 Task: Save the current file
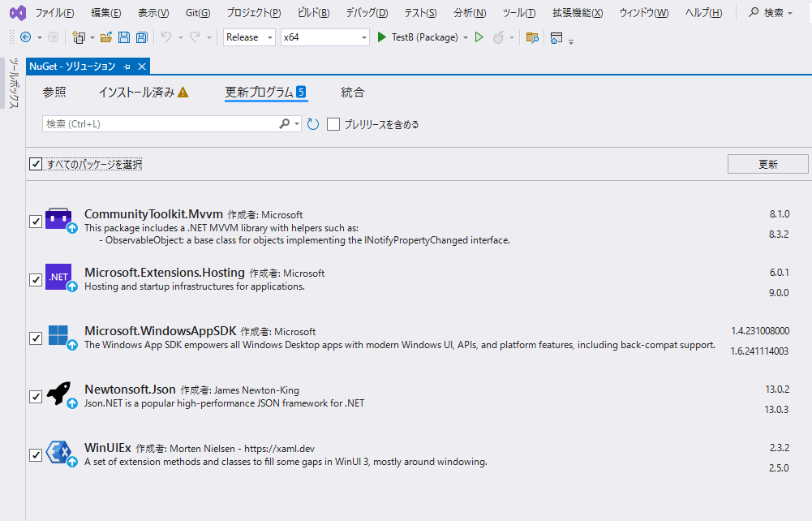124,37
